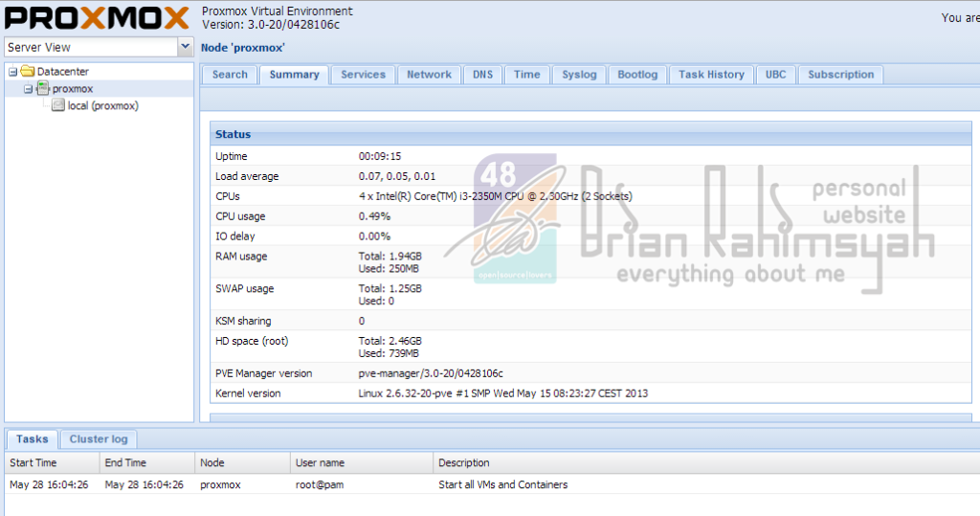The width and height of the screenshot is (980, 516).
Task: Sort by User name column header
Action: point(361,462)
